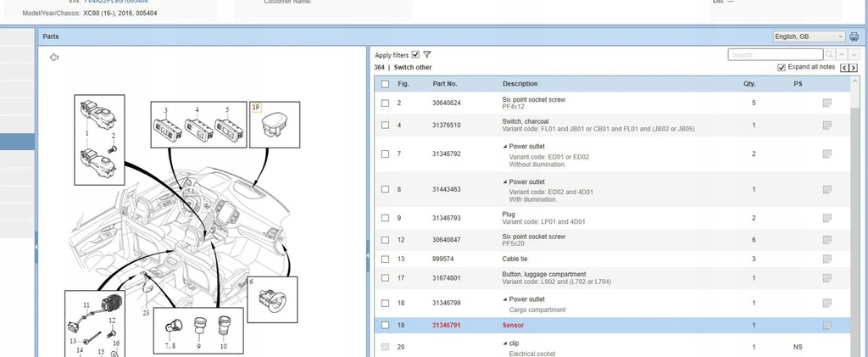Check the box for Cable tie
This screenshot has height=357, width=868.
386,259
